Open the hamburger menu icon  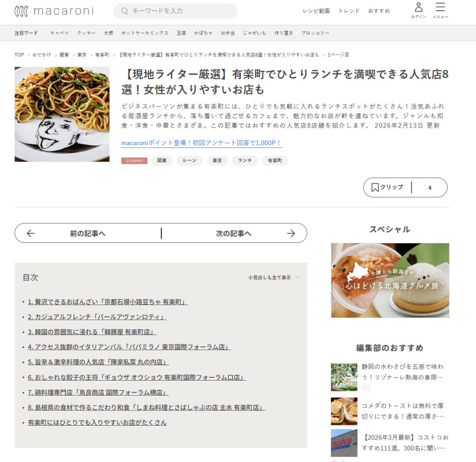tap(440, 7)
